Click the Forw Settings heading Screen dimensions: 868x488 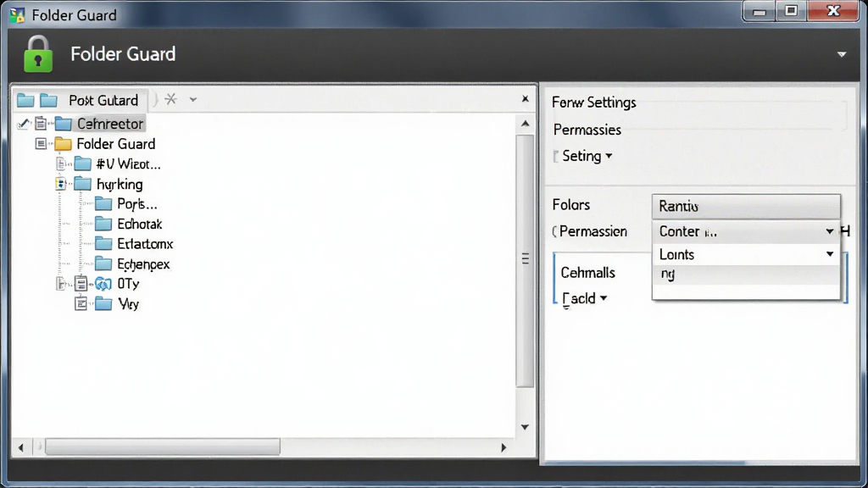(x=594, y=103)
